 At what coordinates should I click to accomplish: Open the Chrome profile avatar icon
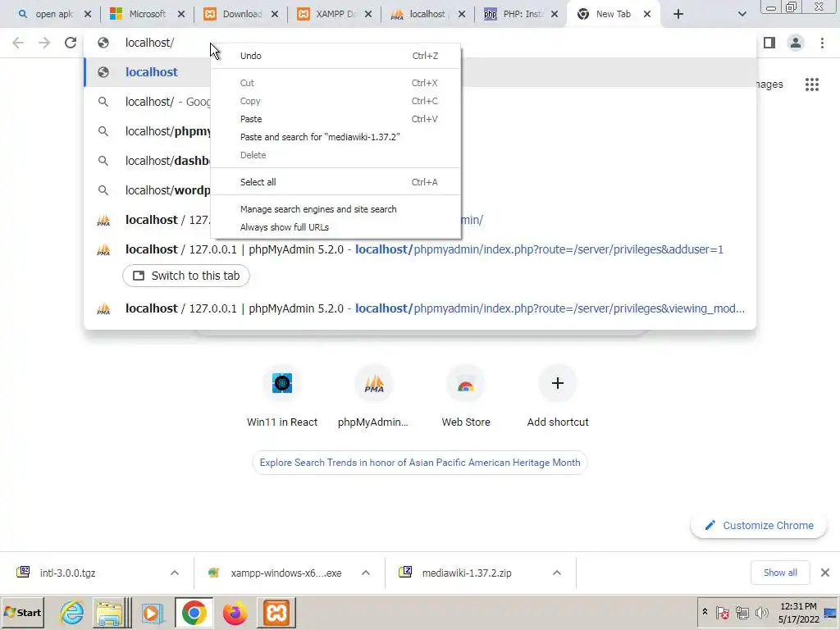796,43
